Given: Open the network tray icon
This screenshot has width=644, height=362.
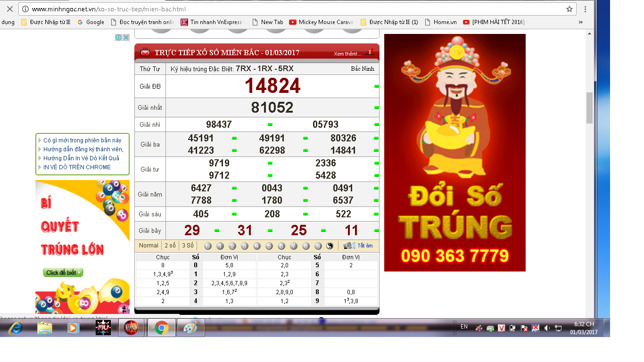Looking at the screenshot, I should [558, 328].
